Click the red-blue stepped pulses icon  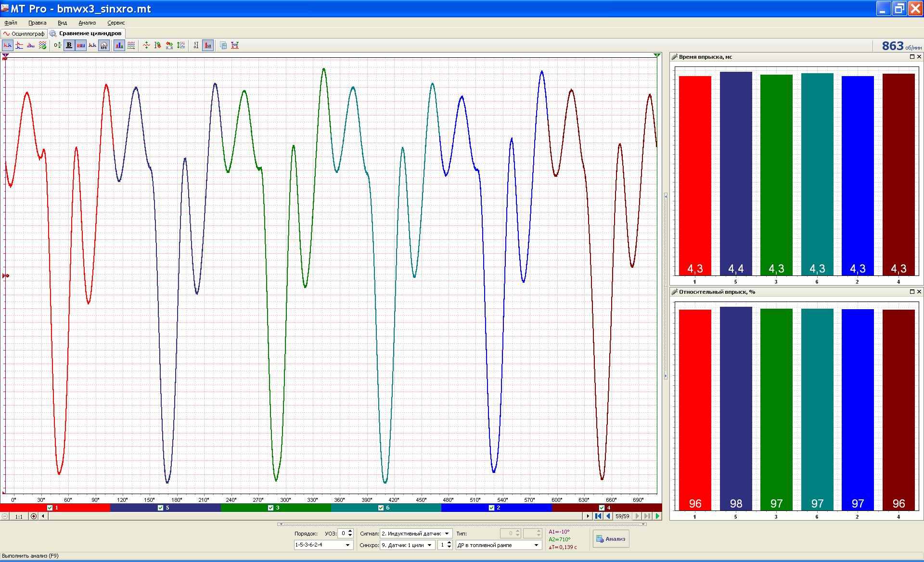[19, 45]
